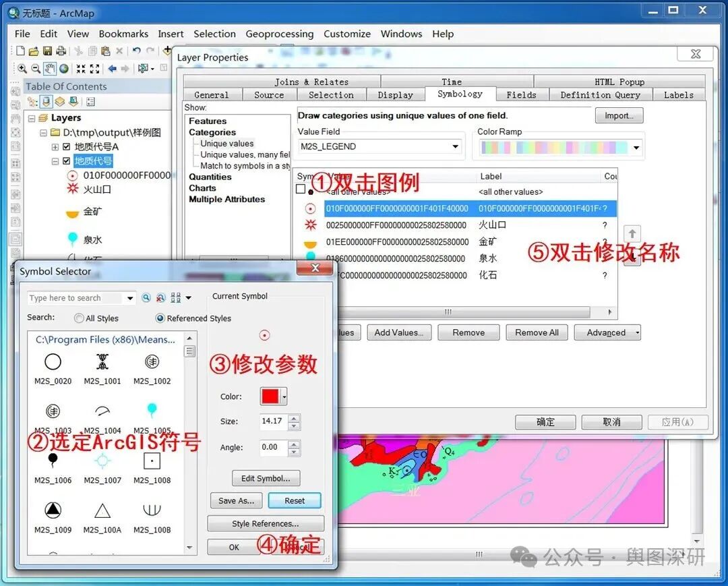The height and width of the screenshot is (586, 728).
Task: Click the Reset button
Action: (295, 500)
